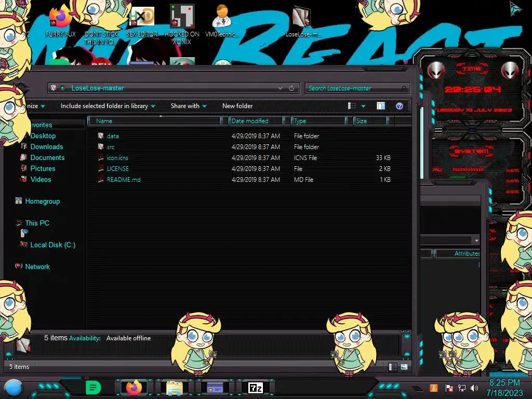This screenshot has width=532, height=399.
Task: Select the data folder row
Action: pyautogui.click(x=244, y=136)
